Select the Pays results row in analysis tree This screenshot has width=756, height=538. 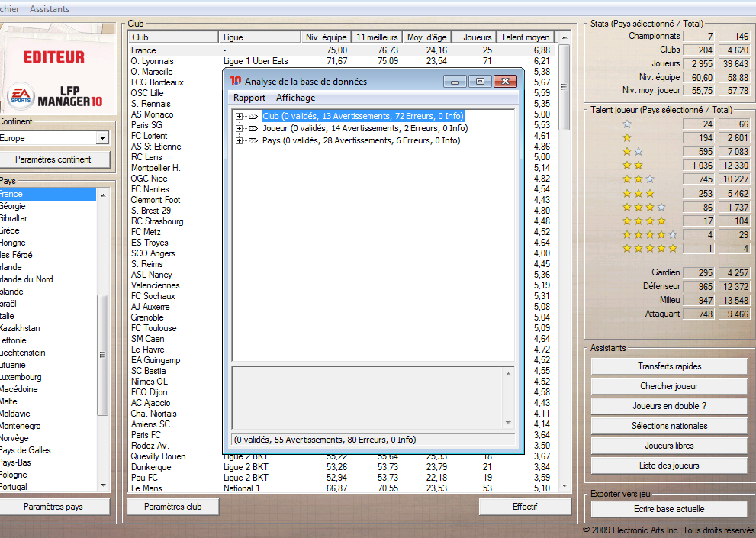(361, 141)
